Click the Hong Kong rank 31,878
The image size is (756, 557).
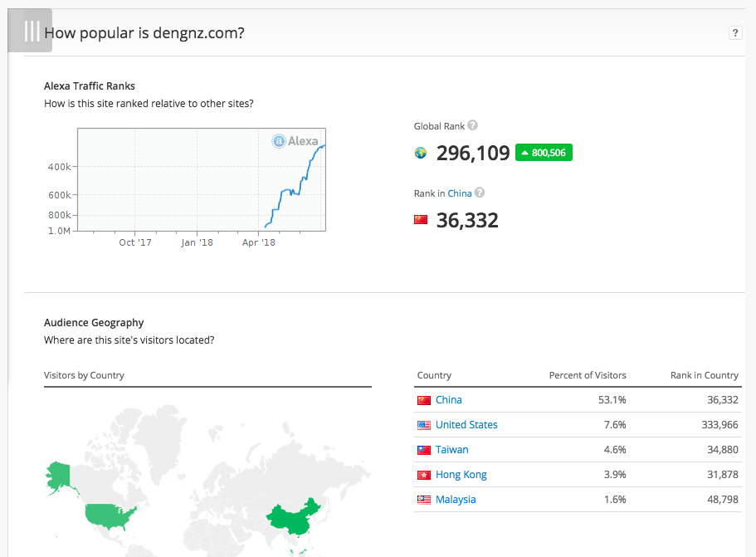[x=723, y=475]
